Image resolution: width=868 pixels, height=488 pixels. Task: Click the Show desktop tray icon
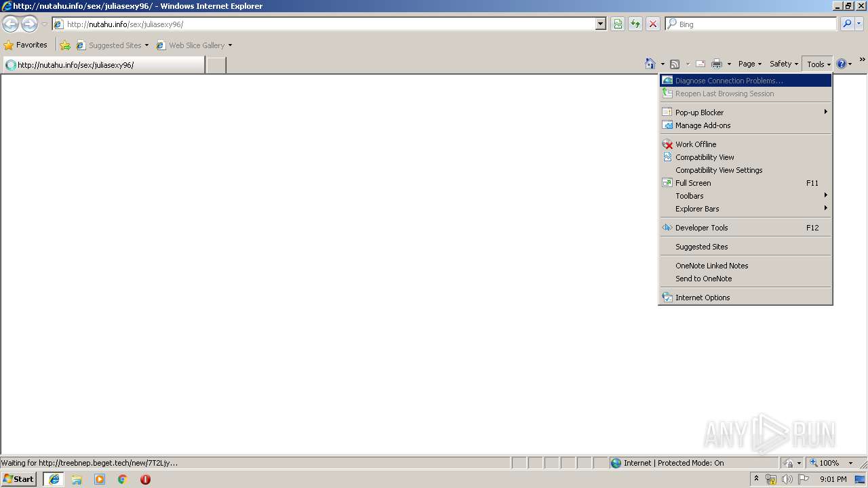coord(861,479)
